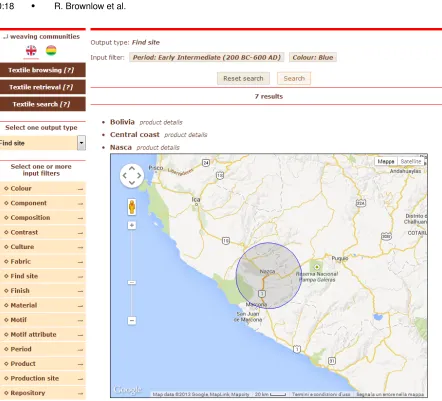
Task: Click the map pan control arrows
Action: (x=132, y=176)
